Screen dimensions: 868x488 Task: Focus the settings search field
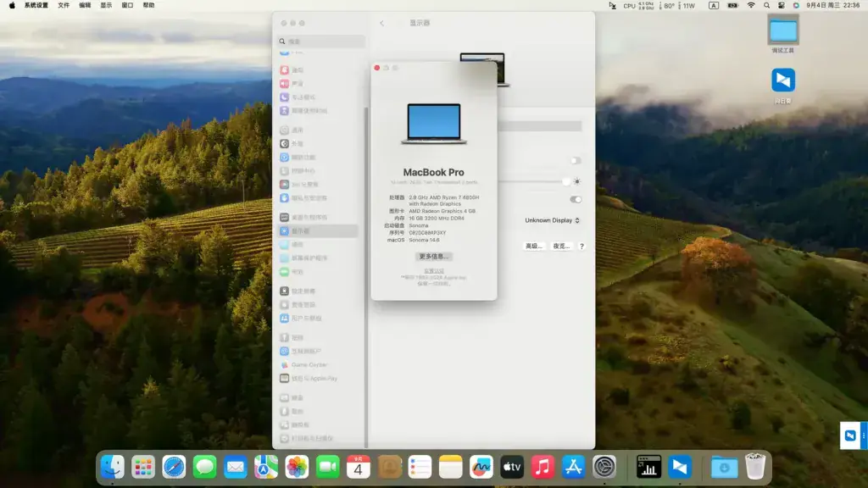coord(321,42)
